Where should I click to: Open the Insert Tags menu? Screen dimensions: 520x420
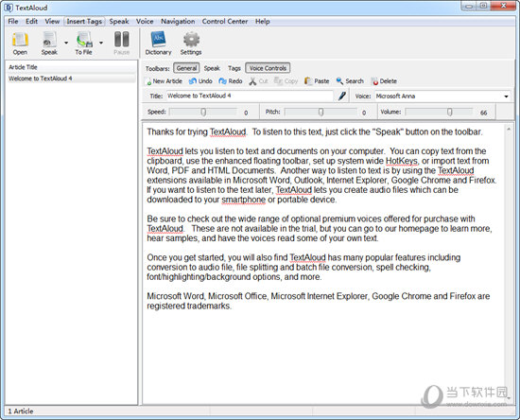84,21
